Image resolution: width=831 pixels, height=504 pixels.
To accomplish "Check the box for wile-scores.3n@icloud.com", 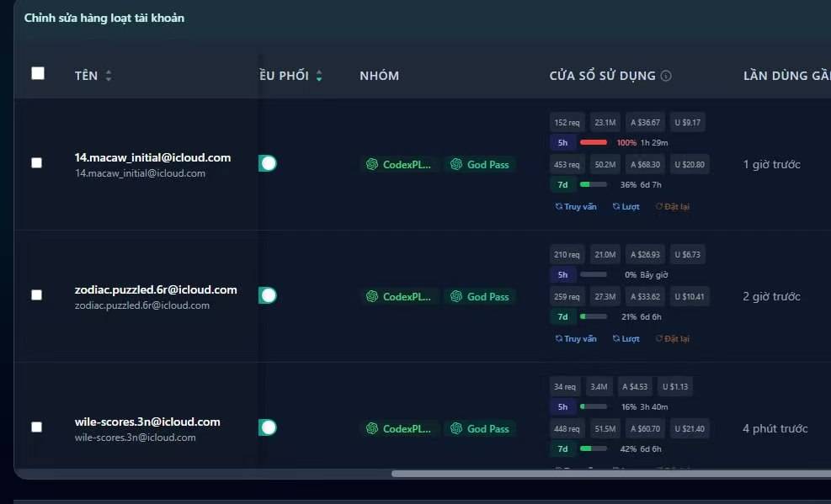I will click(x=36, y=427).
